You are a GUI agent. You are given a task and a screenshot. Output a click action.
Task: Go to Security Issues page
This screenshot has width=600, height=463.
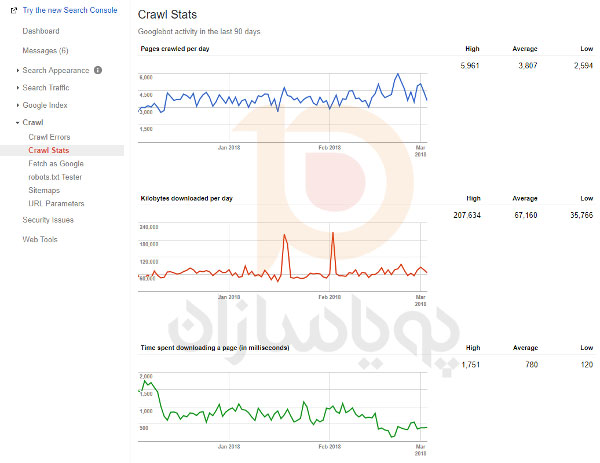coord(48,219)
